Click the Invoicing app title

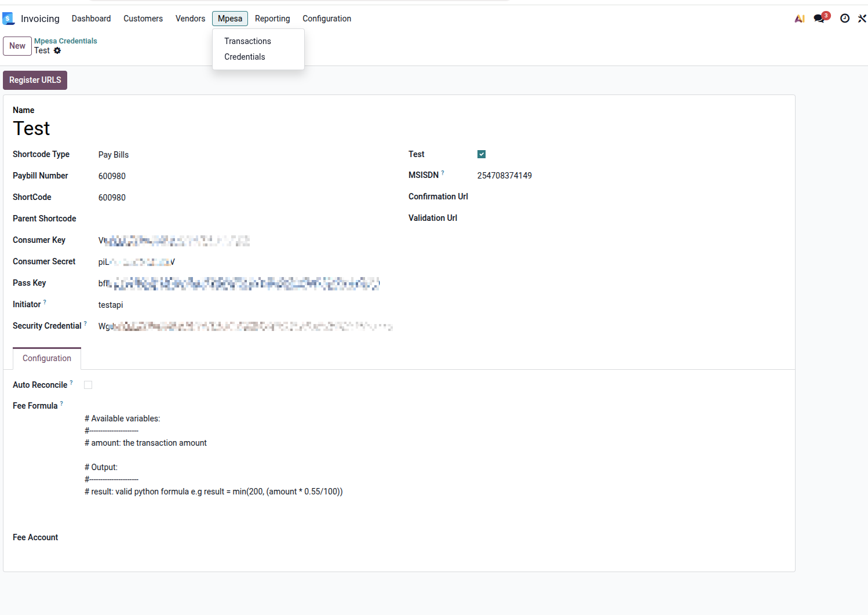[x=40, y=19]
